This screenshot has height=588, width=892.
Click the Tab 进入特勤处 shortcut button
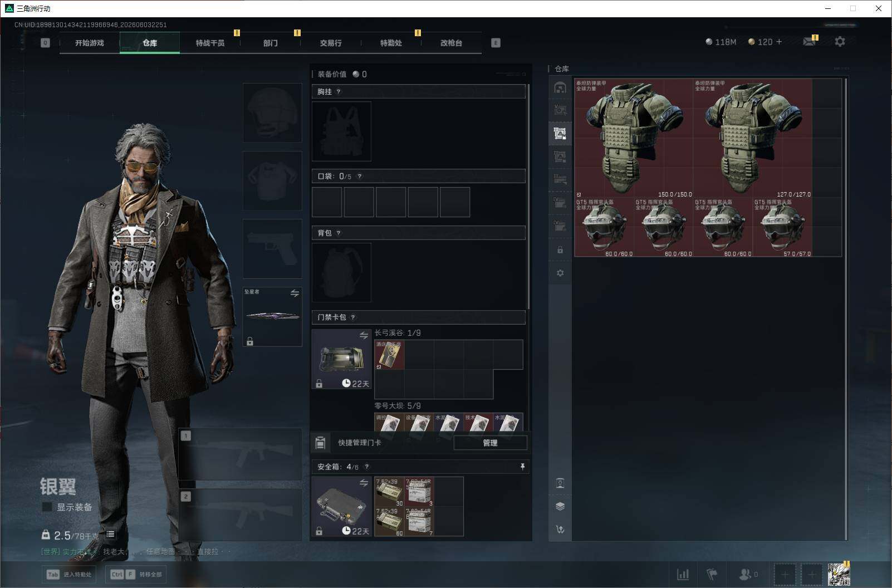tap(69, 575)
